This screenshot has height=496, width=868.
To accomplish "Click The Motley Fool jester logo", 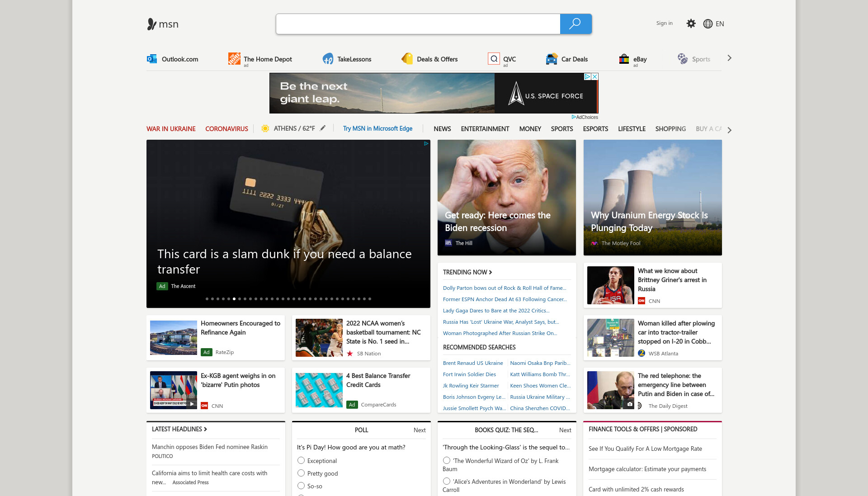I will (594, 243).
